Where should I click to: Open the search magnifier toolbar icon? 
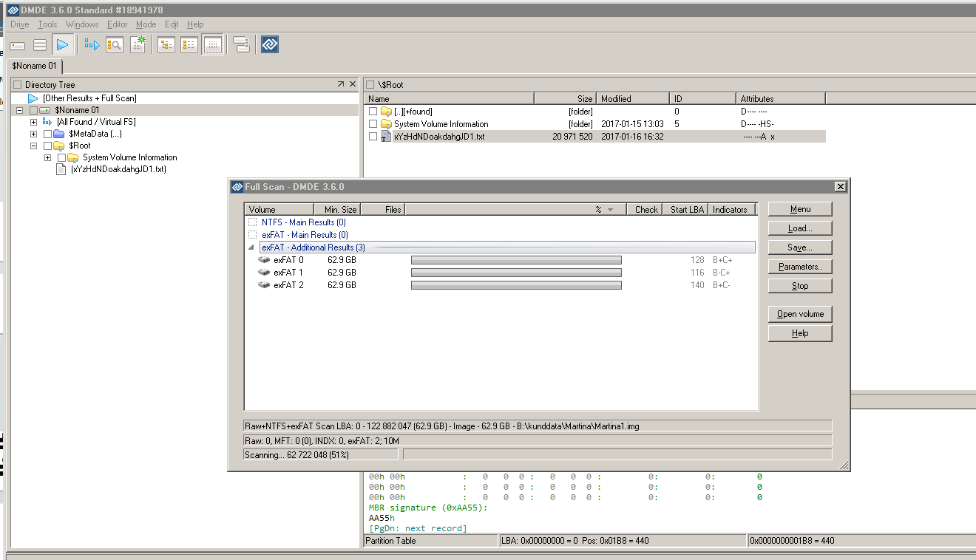pos(115,45)
